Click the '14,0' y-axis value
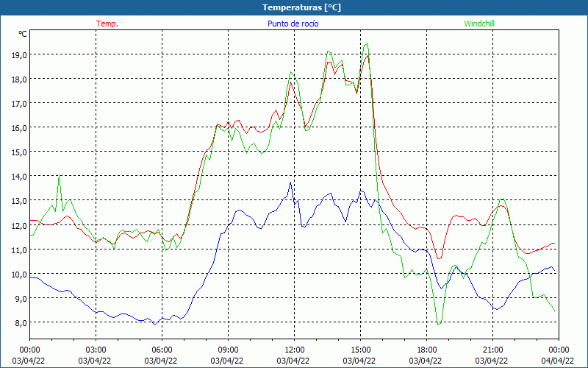This screenshot has width=588, height=368. (x=19, y=177)
